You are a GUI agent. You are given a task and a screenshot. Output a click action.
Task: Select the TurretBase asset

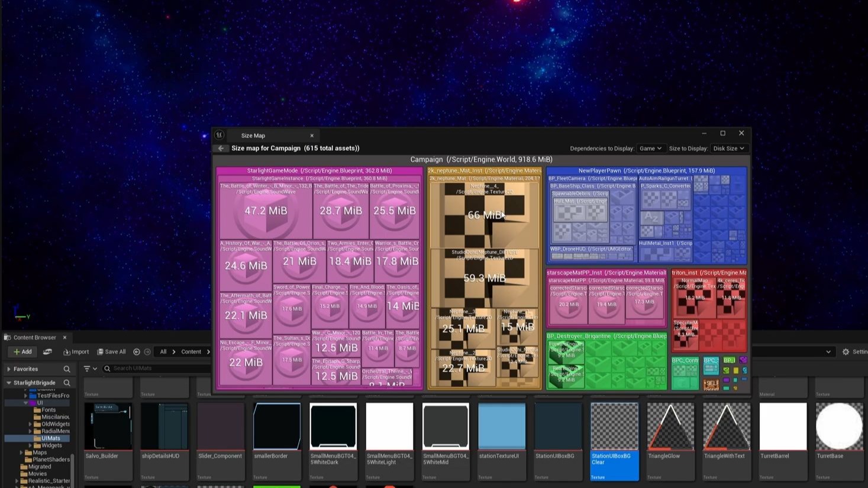click(839, 441)
